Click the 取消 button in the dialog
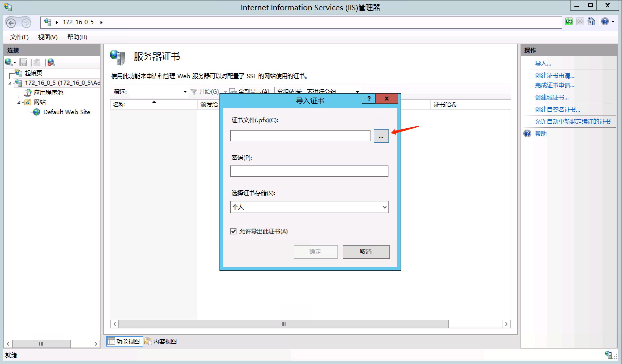The image size is (622, 364). tap(366, 252)
